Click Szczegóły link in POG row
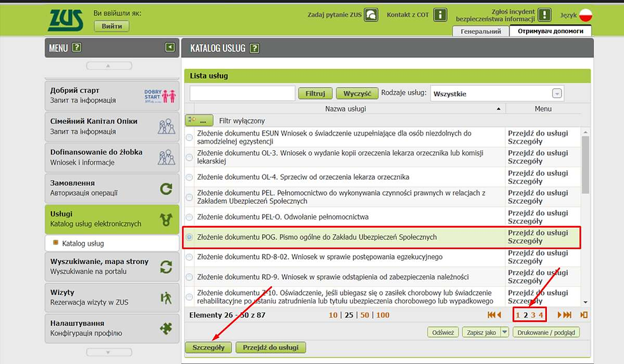 point(525,241)
